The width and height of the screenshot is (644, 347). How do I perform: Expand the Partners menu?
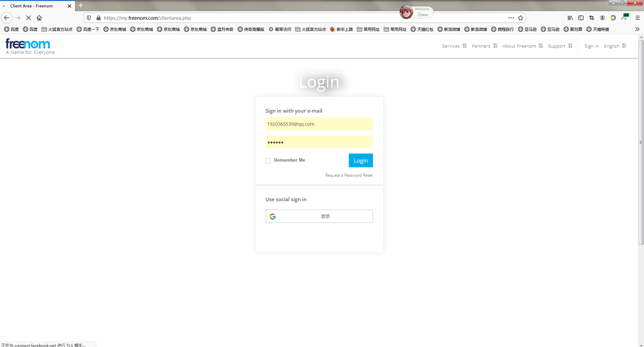point(484,46)
